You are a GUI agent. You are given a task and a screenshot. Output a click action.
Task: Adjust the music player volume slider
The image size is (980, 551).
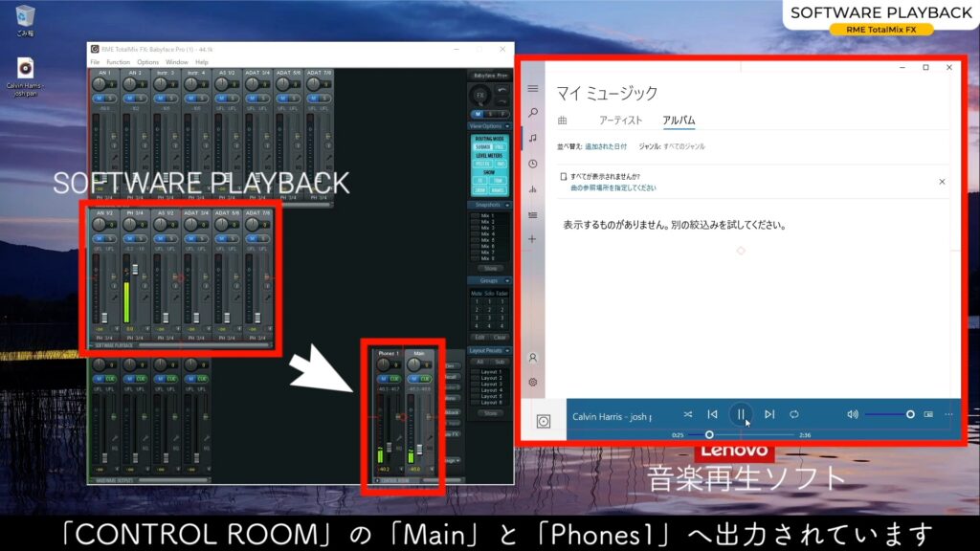890,414
